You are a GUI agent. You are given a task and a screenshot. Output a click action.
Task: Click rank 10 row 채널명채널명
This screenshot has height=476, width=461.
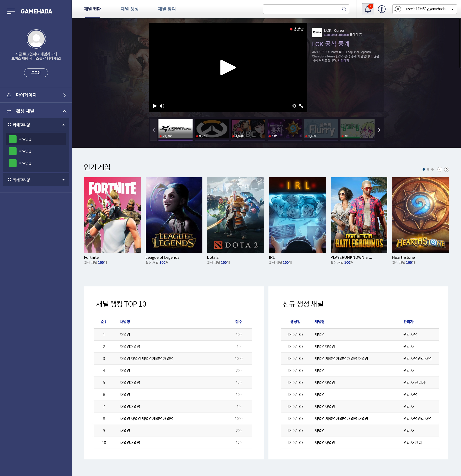tap(130, 443)
